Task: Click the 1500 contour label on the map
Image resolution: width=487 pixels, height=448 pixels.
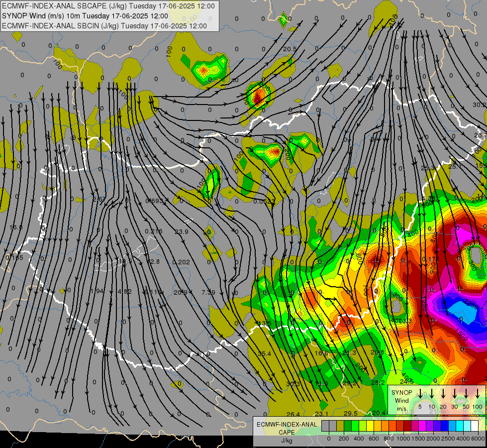Action: pyautogui.click(x=462, y=335)
